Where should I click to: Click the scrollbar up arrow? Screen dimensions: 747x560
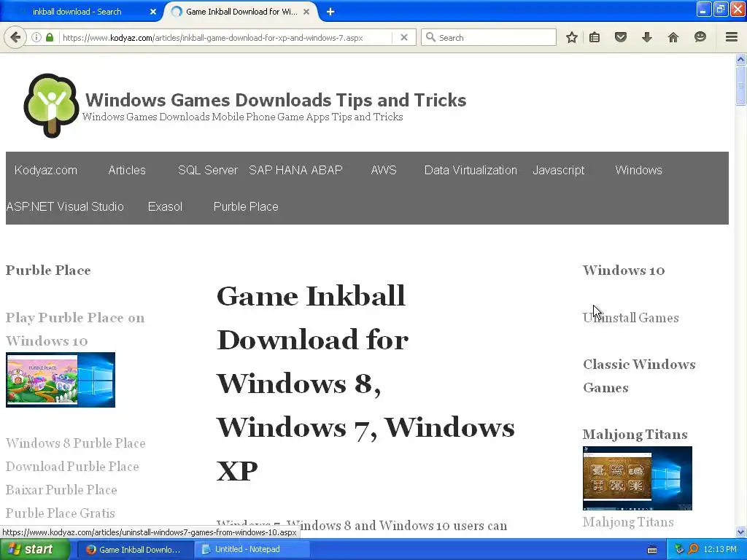pos(740,60)
